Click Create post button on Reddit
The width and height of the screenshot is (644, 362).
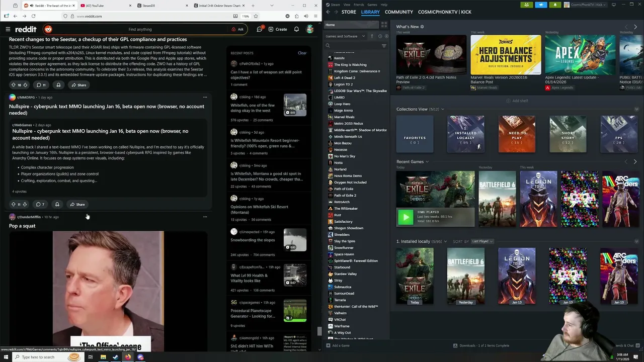[x=278, y=29]
